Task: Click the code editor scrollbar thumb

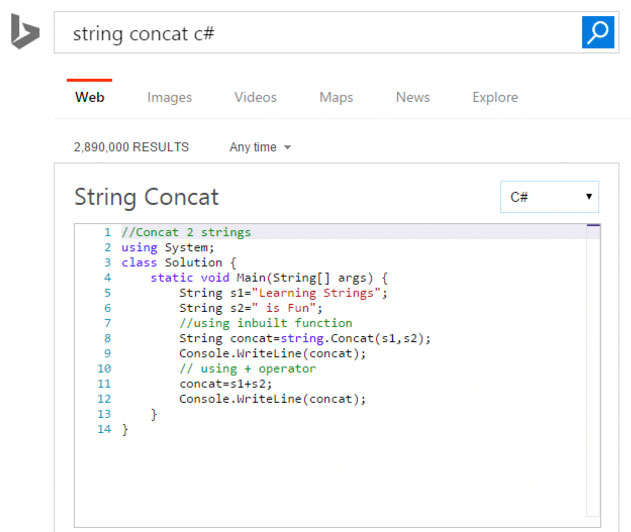Action: [593, 225]
